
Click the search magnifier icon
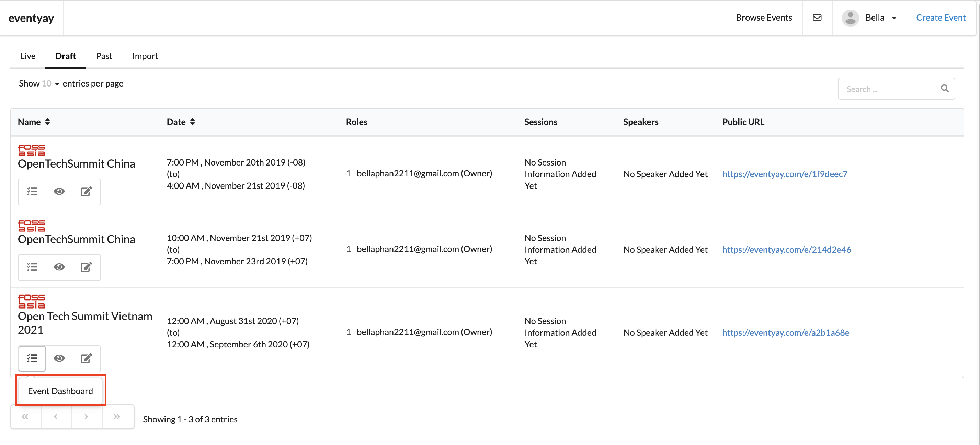tap(945, 89)
